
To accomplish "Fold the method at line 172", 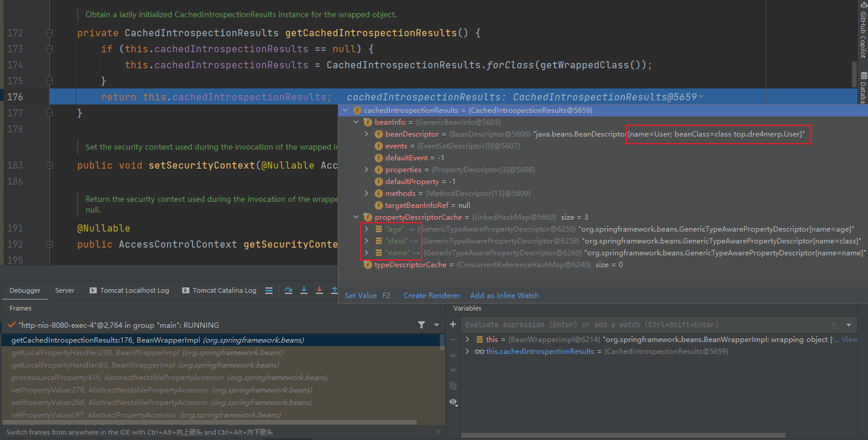I will pyautogui.click(x=49, y=33).
